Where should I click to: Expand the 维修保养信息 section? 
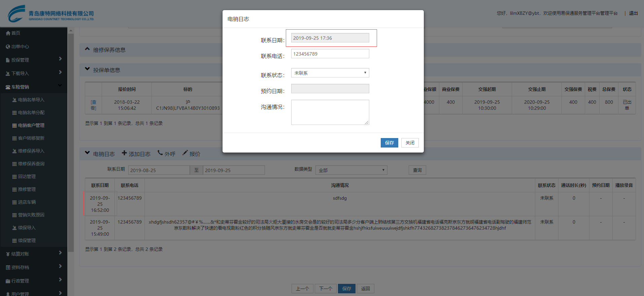pos(87,49)
